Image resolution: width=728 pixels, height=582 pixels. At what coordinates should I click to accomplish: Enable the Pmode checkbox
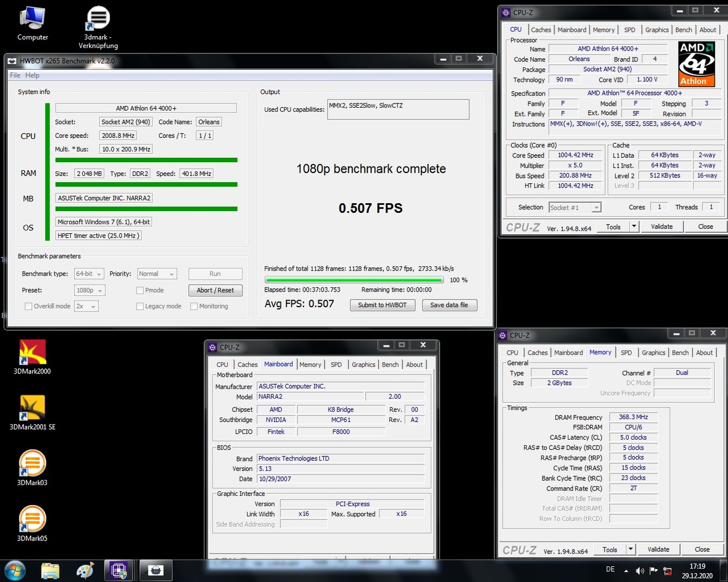tap(140, 290)
